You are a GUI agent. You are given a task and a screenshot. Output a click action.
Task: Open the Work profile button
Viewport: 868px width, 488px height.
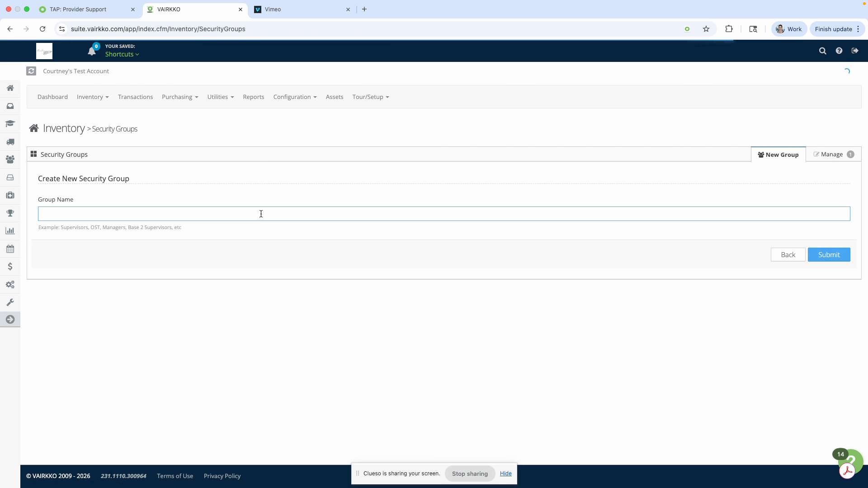coord(789,29)
